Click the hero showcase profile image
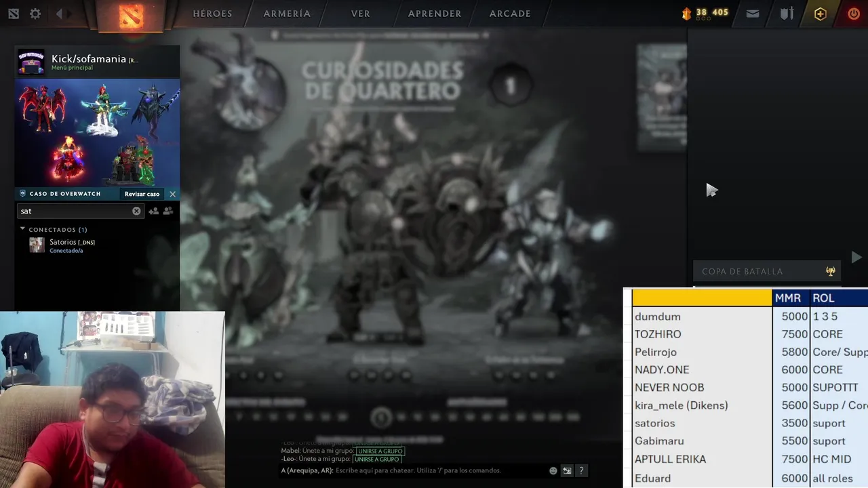Image resolution: width=868 pixels, height=488 pixels. [97, 132]
